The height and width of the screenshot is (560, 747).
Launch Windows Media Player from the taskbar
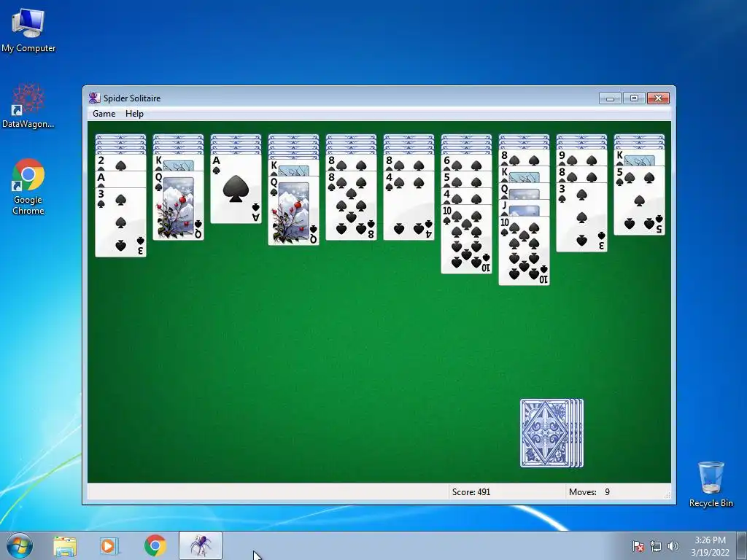tap(109, 546)
